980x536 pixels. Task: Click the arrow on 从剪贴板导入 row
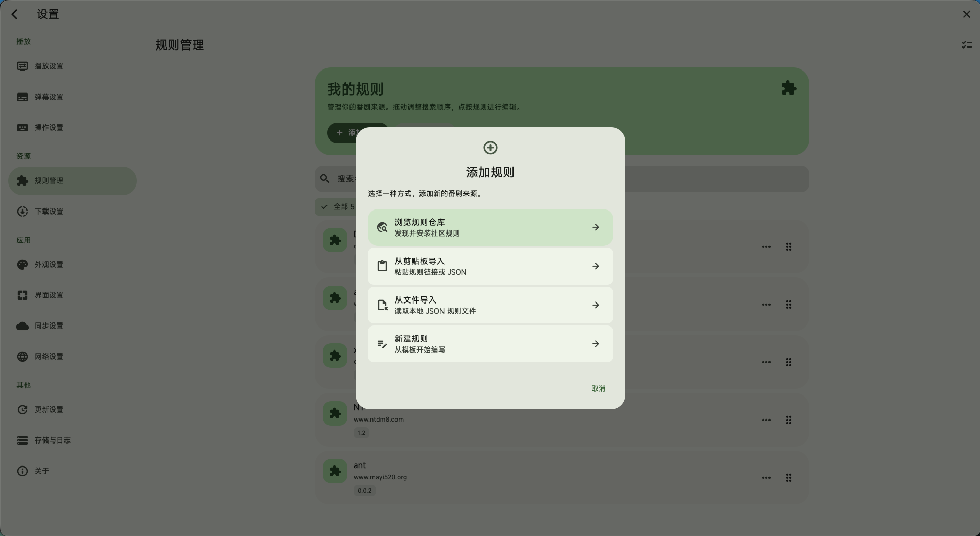(x=596, y=266)
